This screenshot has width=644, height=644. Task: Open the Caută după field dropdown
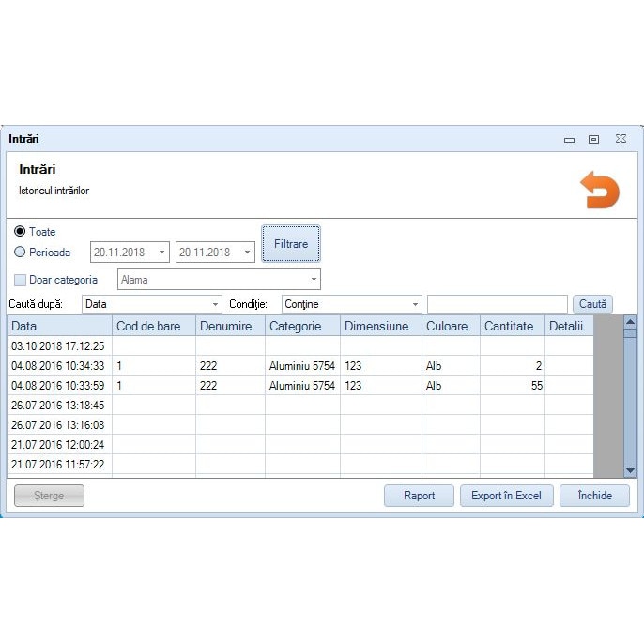tap(215, 304)
